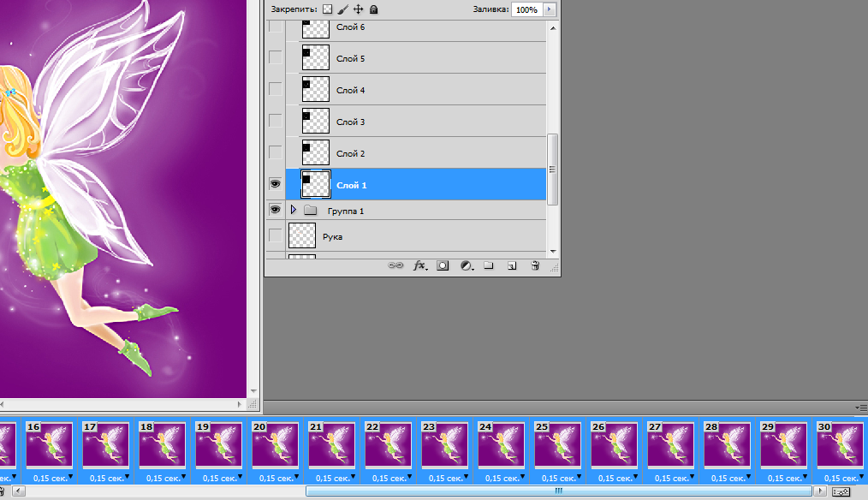Click the Заливка 100% input field
This screenshot has height=500, width=868.
point(527,9)
